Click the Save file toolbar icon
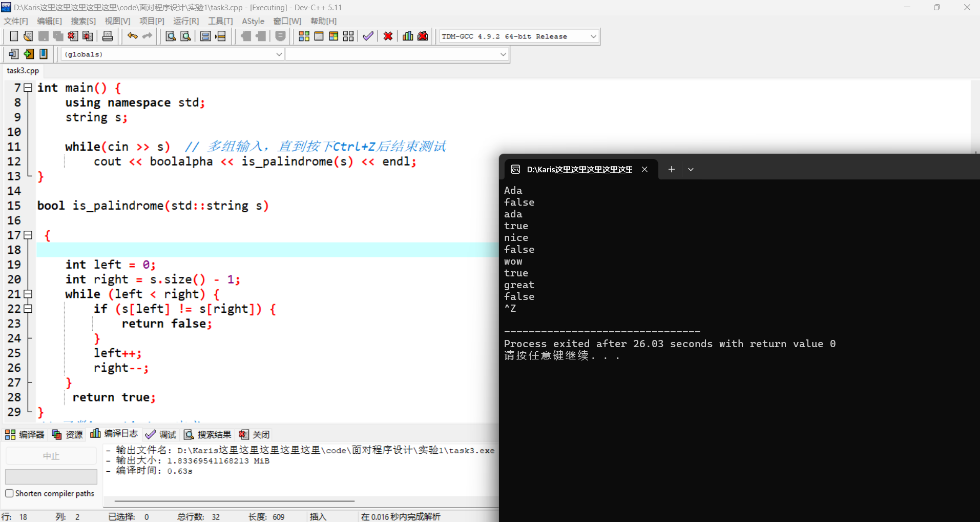The width and height of the screenshot is (980, 522). [x=44, y=36]
